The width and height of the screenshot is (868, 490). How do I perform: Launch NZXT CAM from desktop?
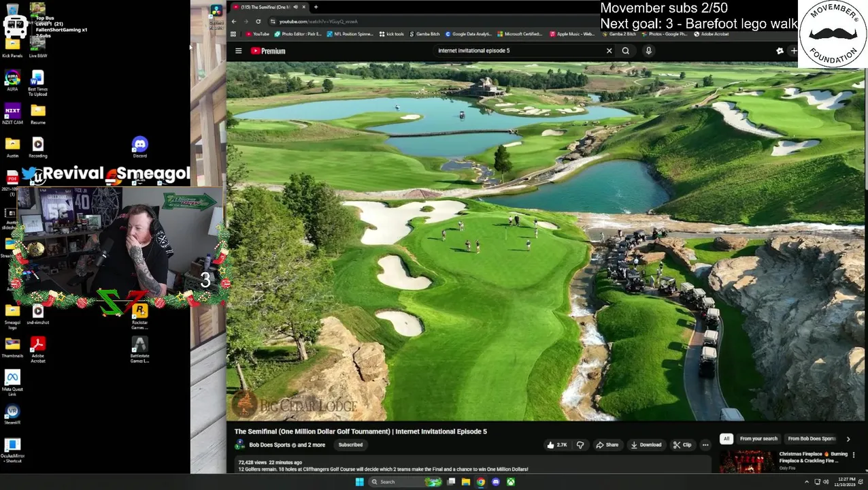tap(12, 114)
